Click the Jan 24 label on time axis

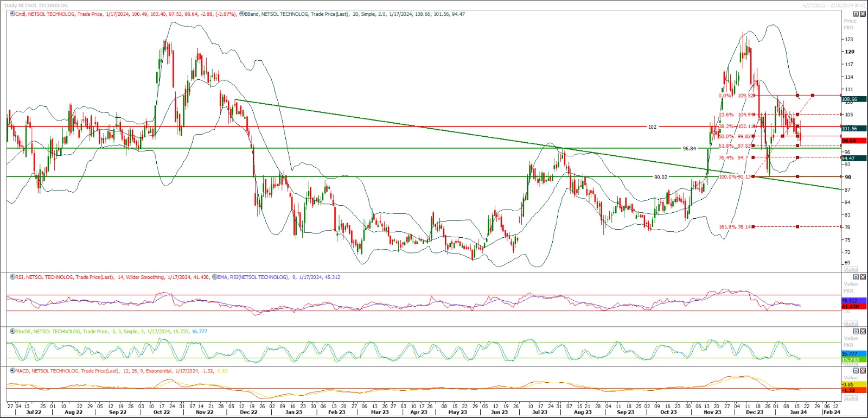click(798, 412)
